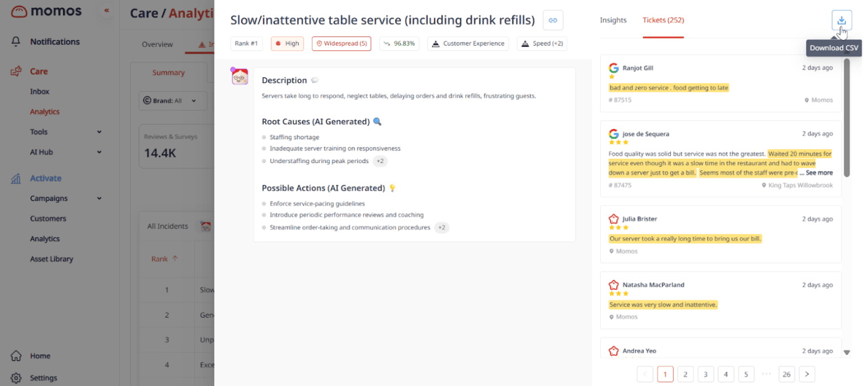Screen dimensions: 868x386
Task: Collapse sidebar with double-chevron icon
Action: pyautogui.click(x=107, y=11)
